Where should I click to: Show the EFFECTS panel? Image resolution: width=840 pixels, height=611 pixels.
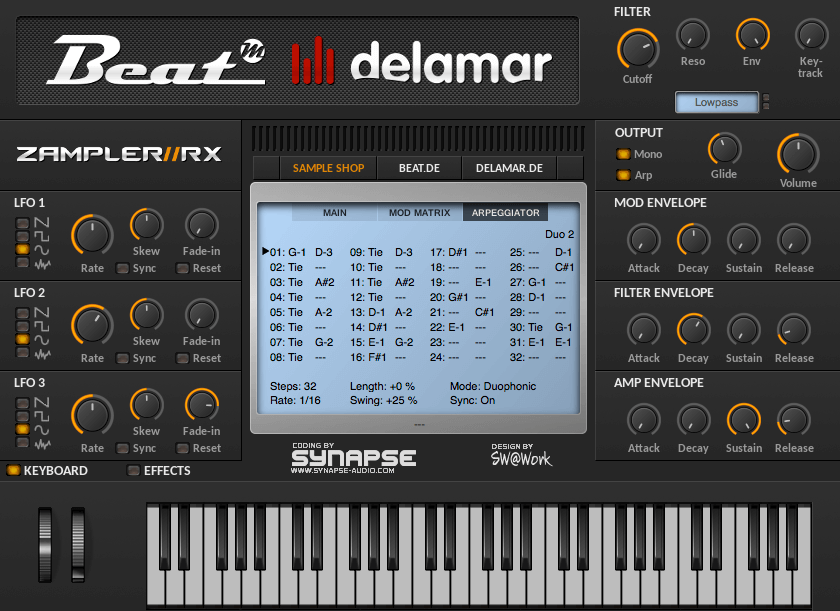coord(133,470)
